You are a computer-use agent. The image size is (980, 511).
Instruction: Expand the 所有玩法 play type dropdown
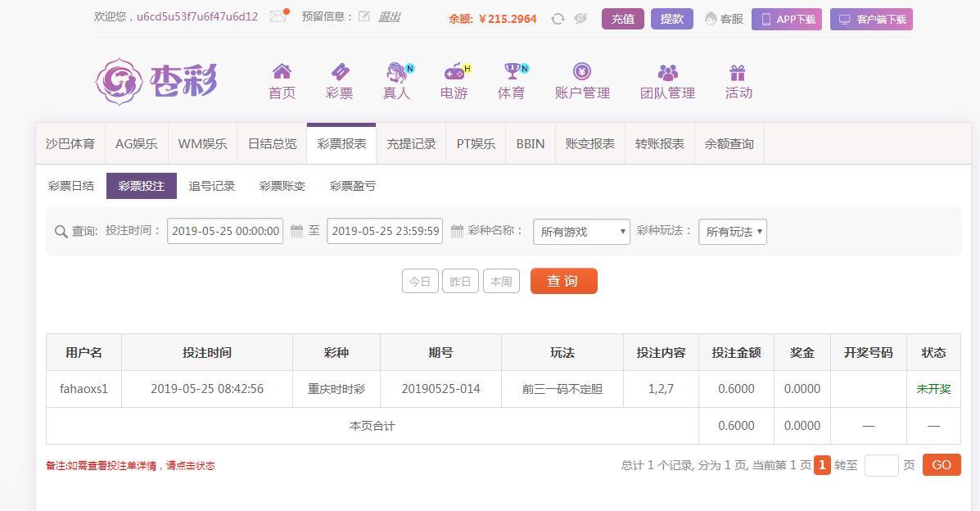tap(733, 232)
